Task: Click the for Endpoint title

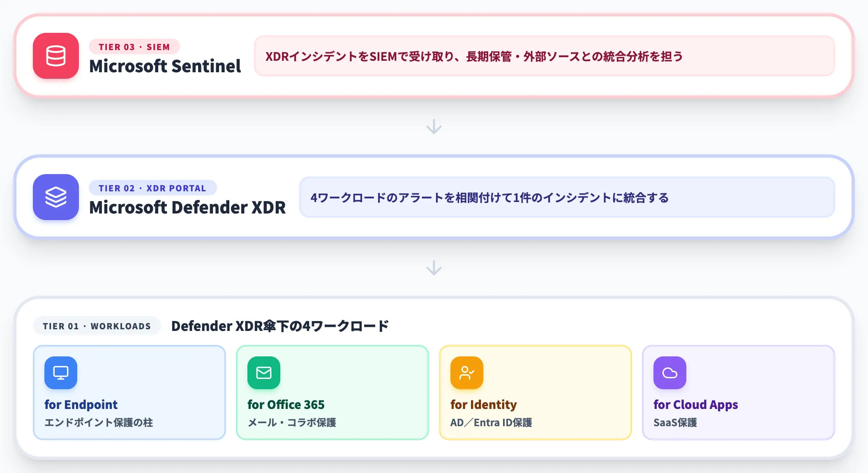Action: coord(81,405)
